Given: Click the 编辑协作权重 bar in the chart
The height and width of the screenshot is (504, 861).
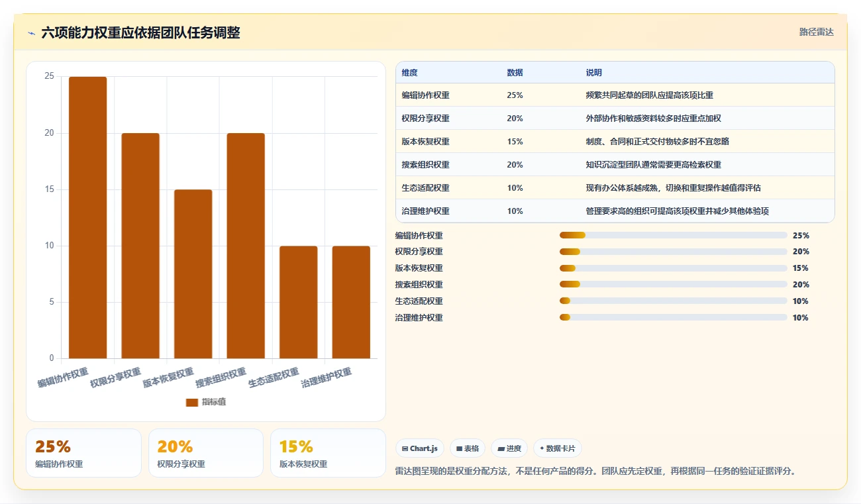Looking at the screenshot, I should (88, 217).
